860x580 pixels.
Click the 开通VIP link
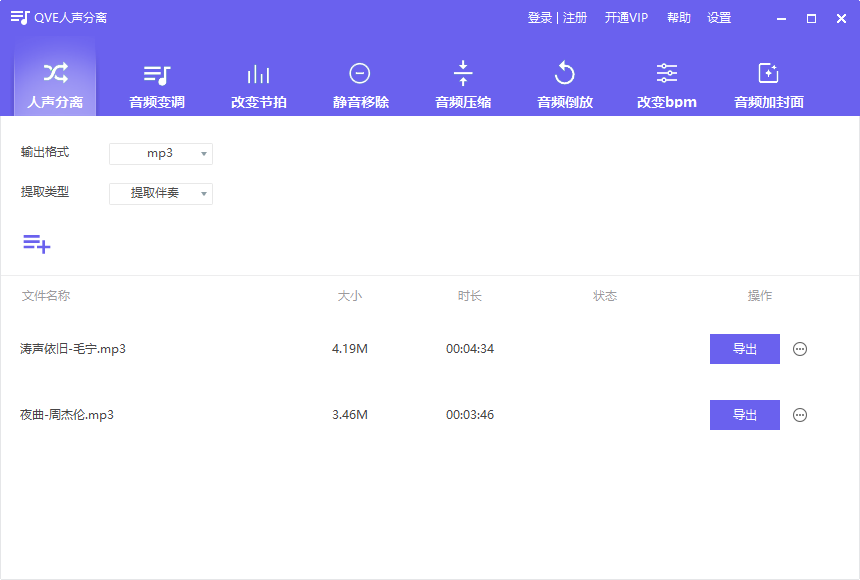(626, 17)
